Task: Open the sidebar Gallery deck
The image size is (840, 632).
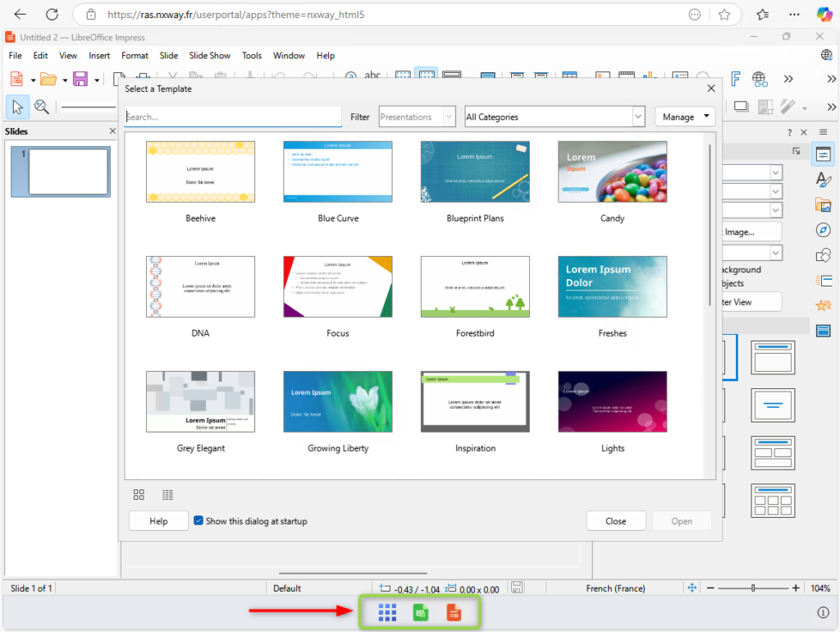Action: click(824, 204)
